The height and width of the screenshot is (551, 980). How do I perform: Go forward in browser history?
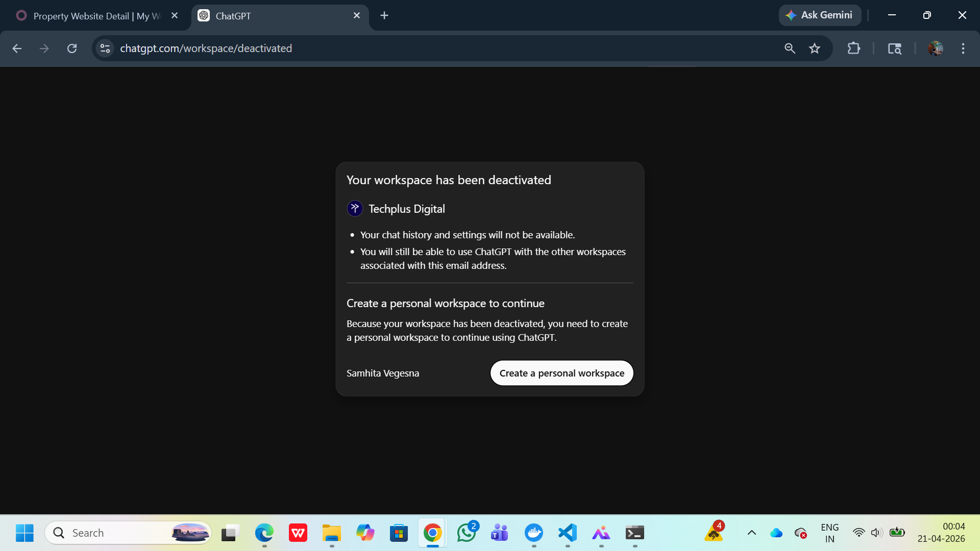(44, 48)
